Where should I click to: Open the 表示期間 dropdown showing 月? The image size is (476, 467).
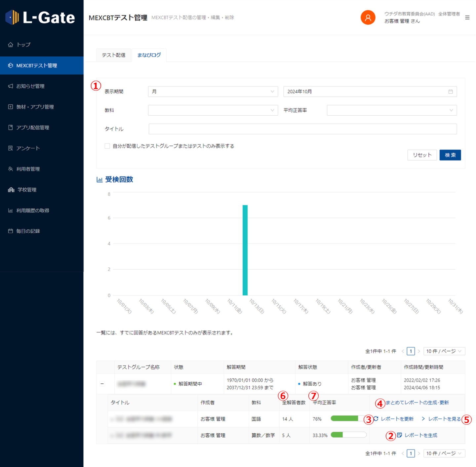pyautogui.click(x=213, y=92)
